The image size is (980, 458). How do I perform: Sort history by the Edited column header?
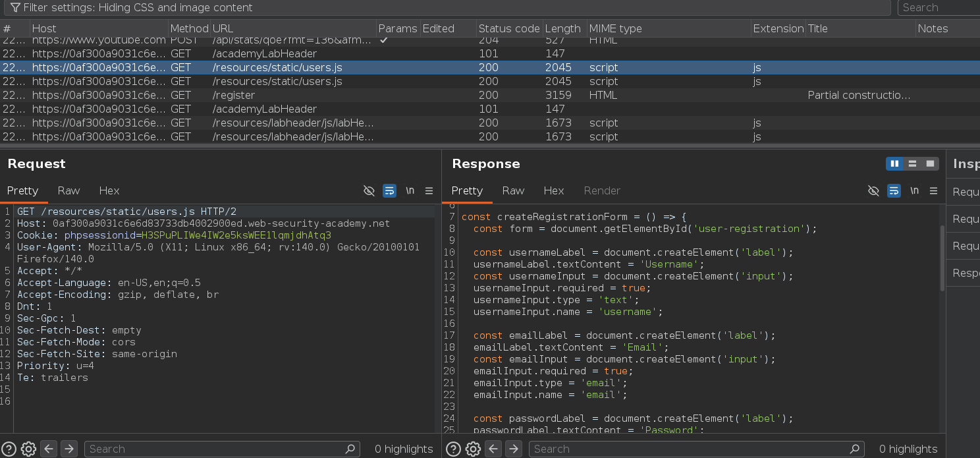[x=449, y=28]
